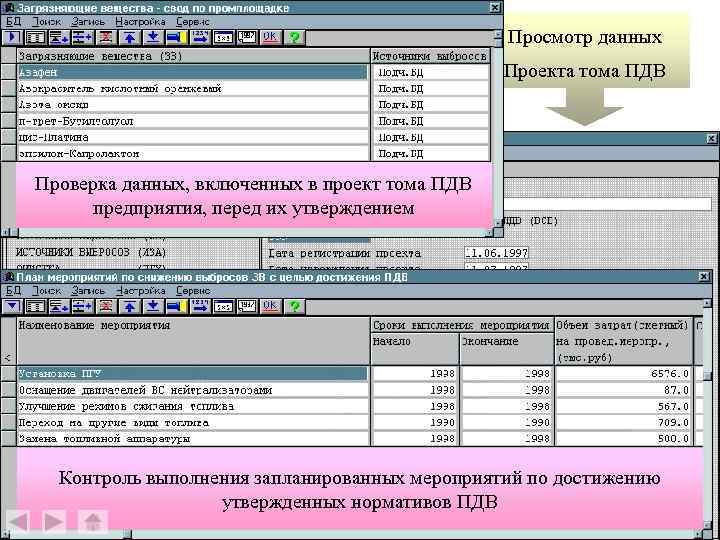Open 1997 calendar icon in top toolbar
The image size is (720, 540).
click(247, 37)
